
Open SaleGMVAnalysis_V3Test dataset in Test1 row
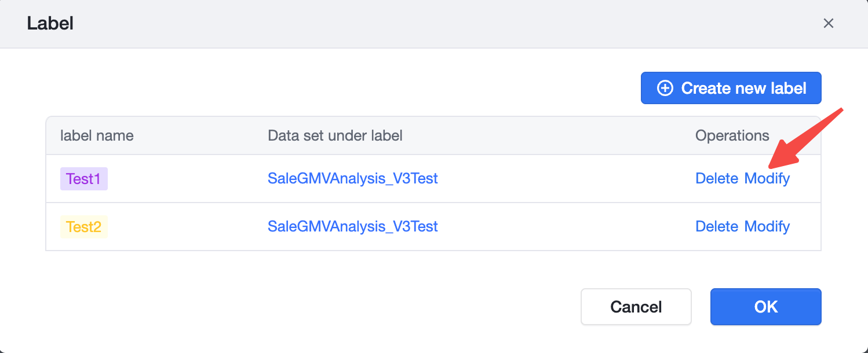click(x=353, y=178)
